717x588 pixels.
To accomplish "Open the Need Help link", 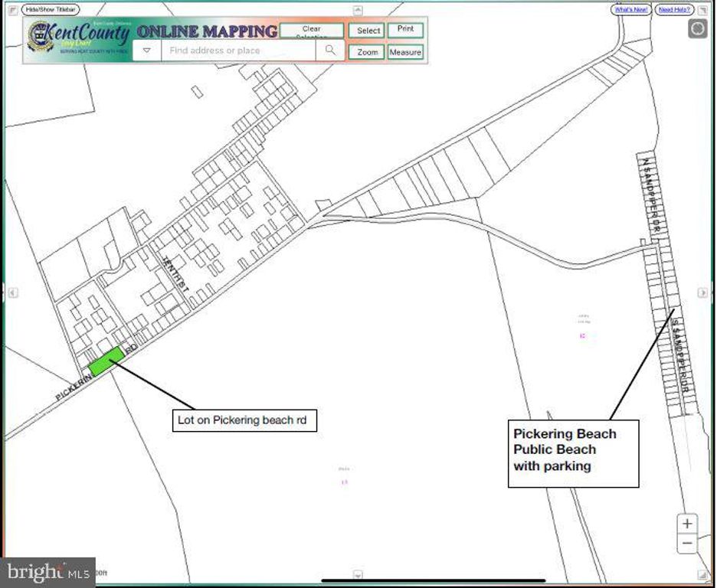I will point(674,10).
